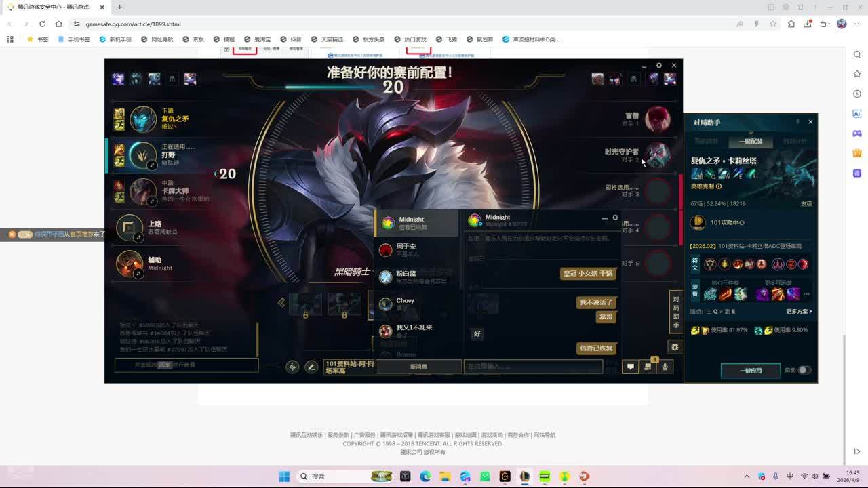The height and width of the screenshot is (488, 868).
Task: Click the previous skin arrow chevron
Action: pyautogui.click(x=281, y=302)
